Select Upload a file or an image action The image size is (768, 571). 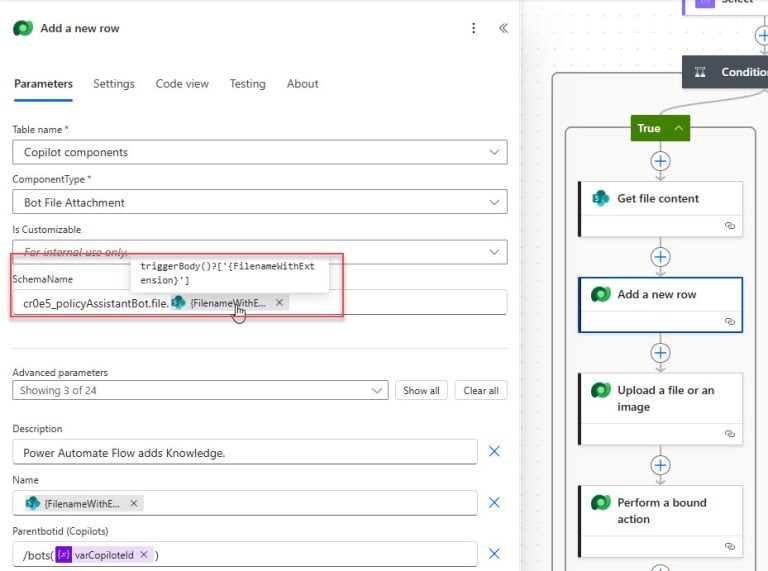click(x=660, y=409)
